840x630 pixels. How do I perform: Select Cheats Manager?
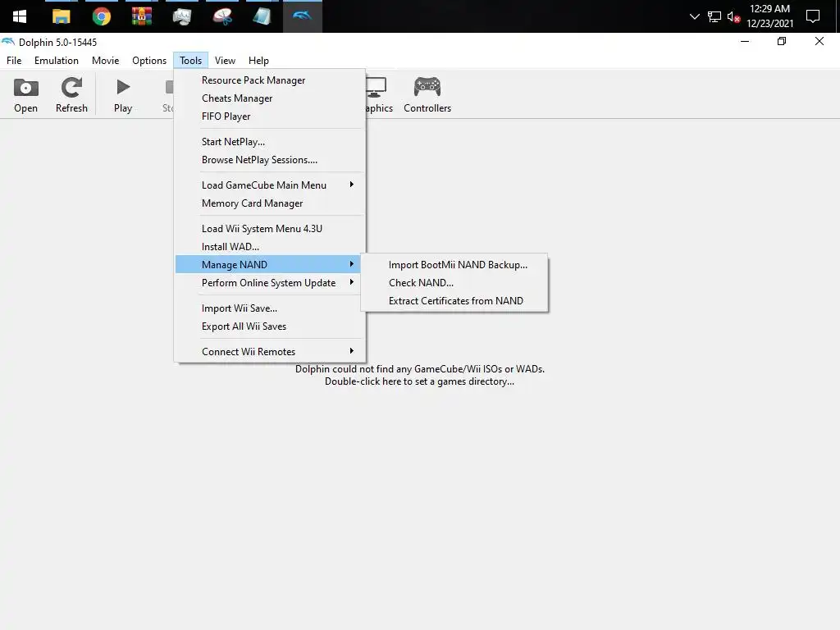270,98
